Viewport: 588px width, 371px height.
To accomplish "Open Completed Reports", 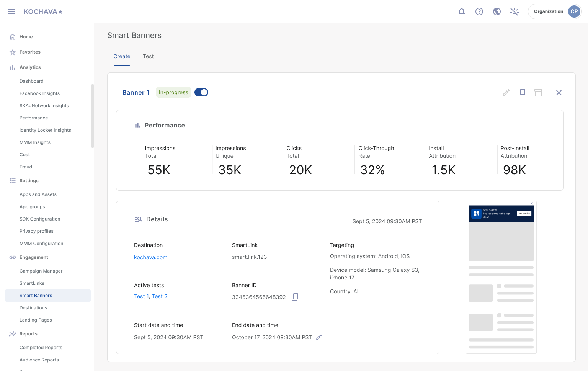I will point(41,348).
